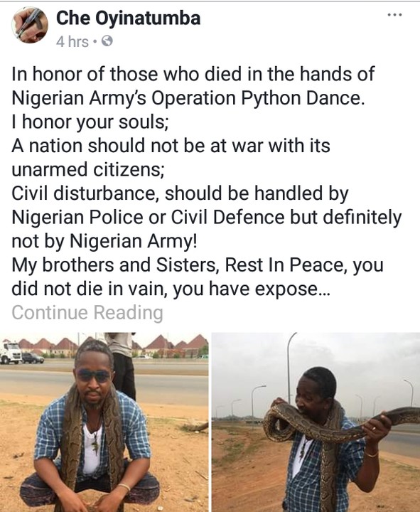420x512 pixels.
Task: Click the author name Che Oyinatumba
Action: 128,18
